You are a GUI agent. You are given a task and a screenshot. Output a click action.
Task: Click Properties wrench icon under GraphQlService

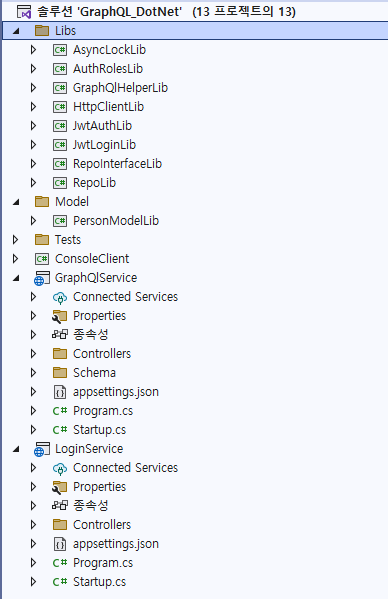coord(60,316)
